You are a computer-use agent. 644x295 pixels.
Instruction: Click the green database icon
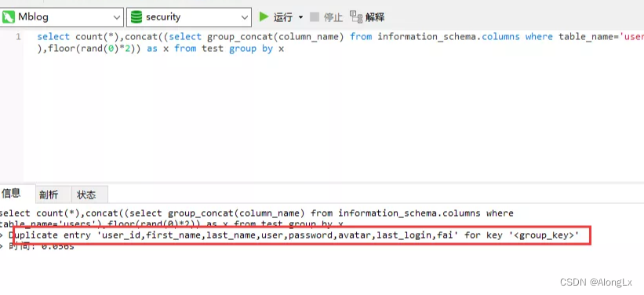[136, 17]
